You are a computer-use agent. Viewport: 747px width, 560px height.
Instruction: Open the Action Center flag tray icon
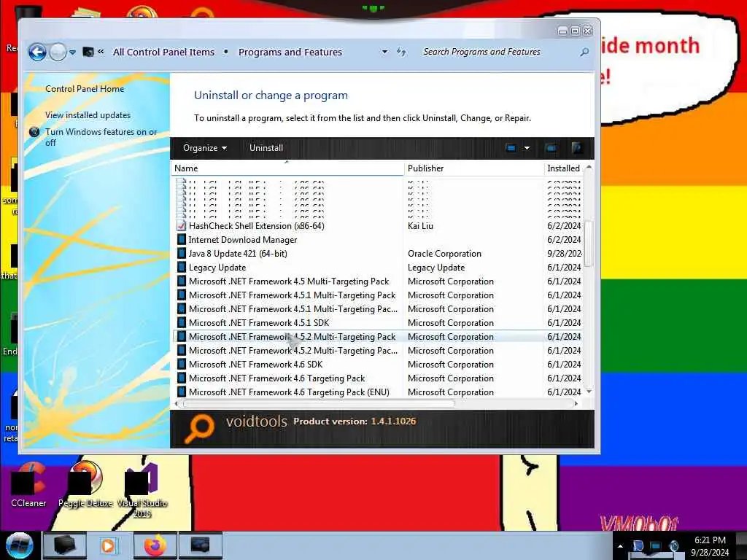point(638,545)
